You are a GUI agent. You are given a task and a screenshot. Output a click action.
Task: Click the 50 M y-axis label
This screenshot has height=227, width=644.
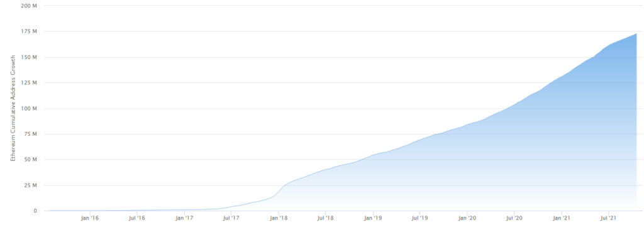coord(30,160)
